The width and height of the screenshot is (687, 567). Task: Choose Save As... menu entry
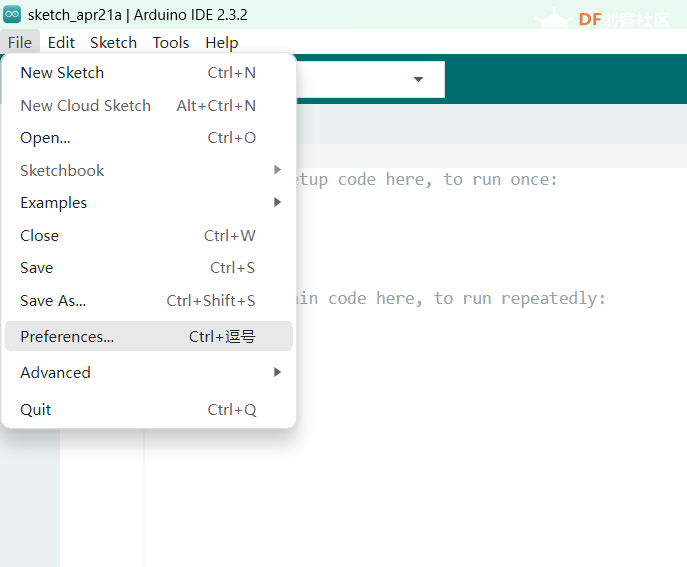click(x=149, y=301)
